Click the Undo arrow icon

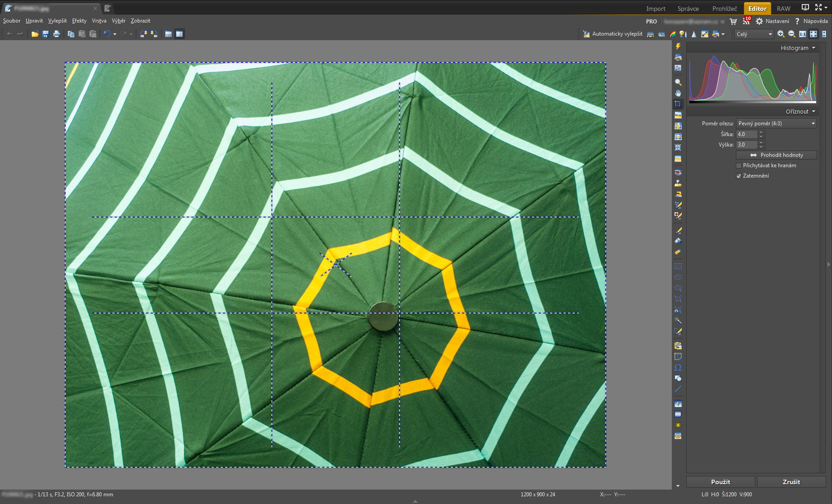(x=107, y=34)
